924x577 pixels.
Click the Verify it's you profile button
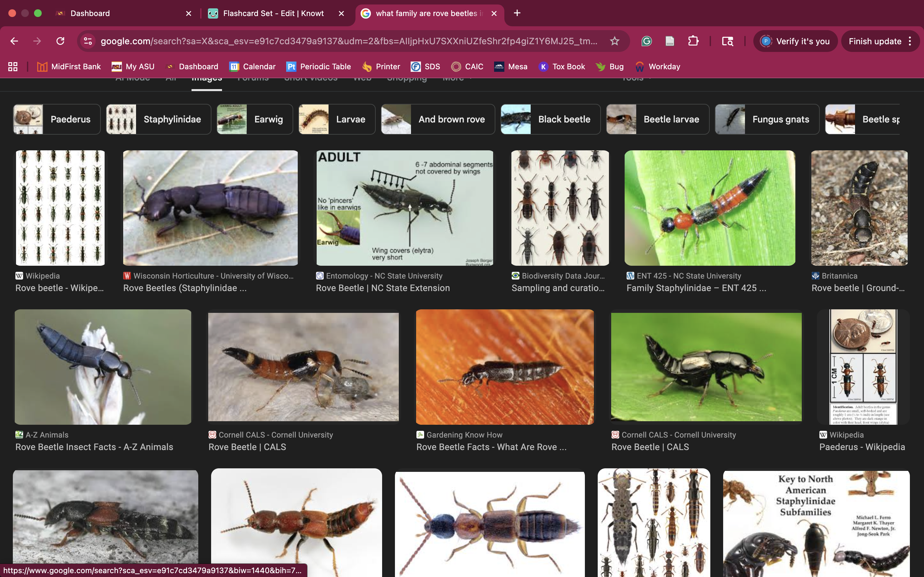point(795,41)
